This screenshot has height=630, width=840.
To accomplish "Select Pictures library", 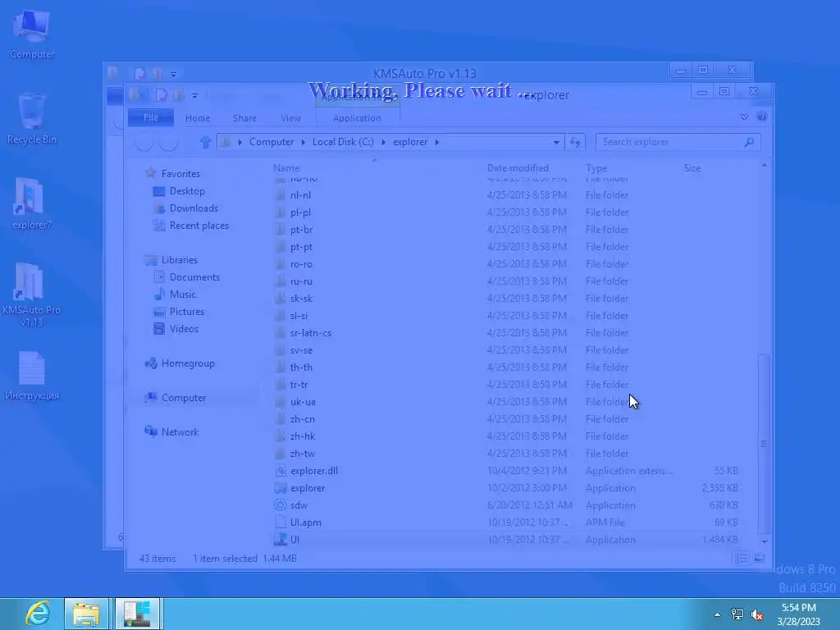I will tap(186, 311).
